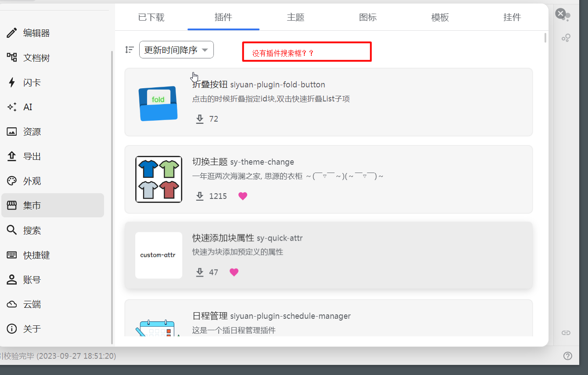Select 关于 in the settings sidebar
588x375 pixels.
(53, 329)
